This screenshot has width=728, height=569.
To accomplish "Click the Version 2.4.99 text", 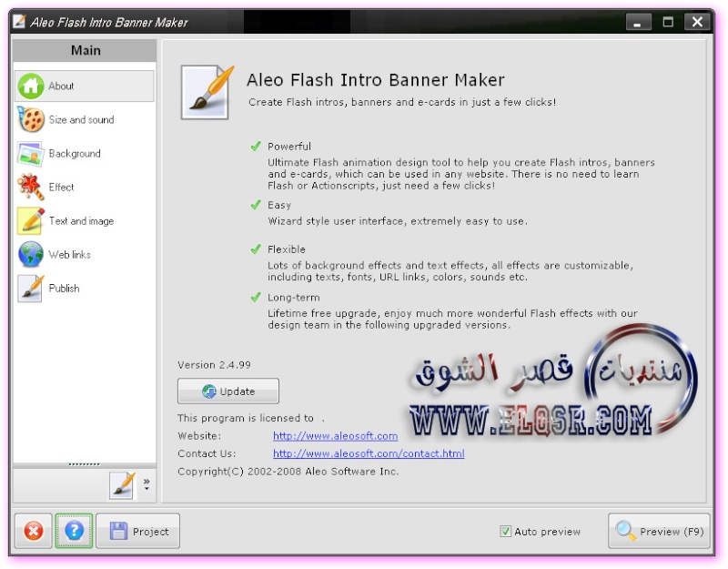I will pyautogui.click(x=214, y=365).
